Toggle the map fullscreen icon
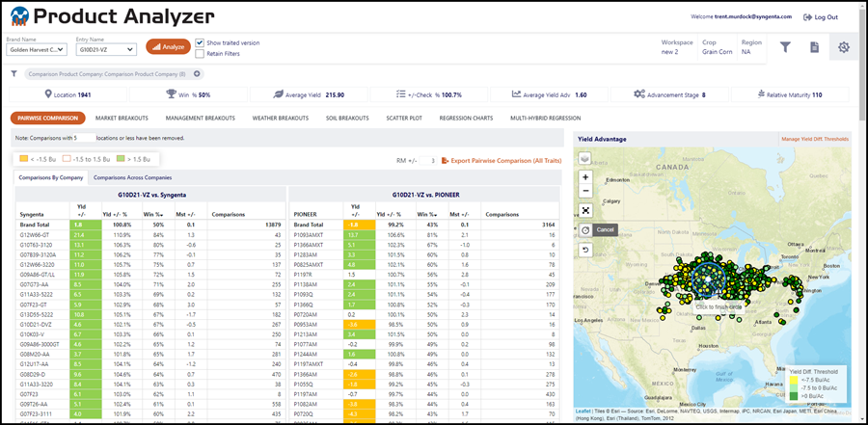 (x=585, y=210)
